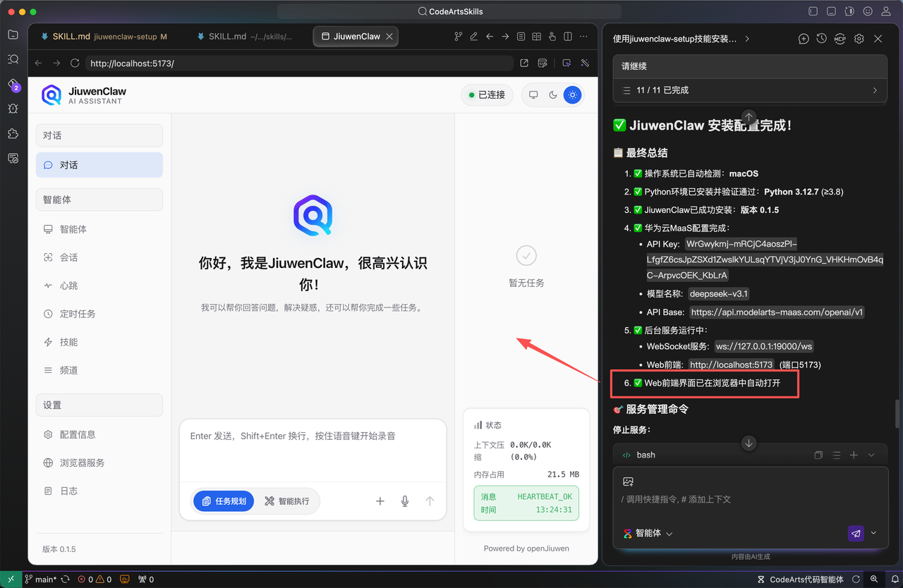Open 浏览器服务 in sidebar

click(x=99, y=463)
